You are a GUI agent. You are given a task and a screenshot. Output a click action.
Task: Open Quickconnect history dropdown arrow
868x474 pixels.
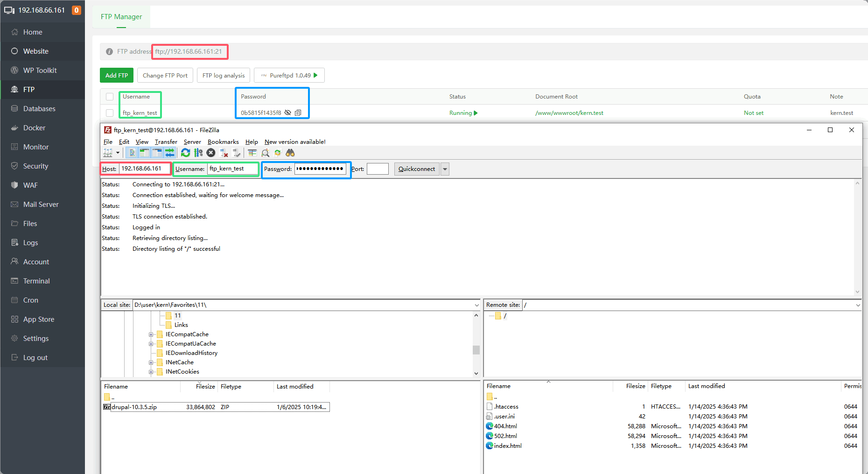click(445, 169)
